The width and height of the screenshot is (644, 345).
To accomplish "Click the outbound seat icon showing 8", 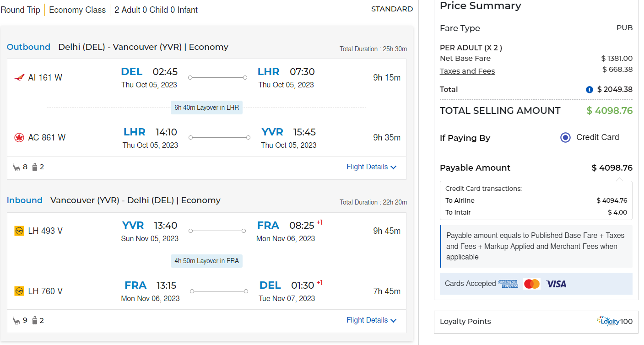I will coord(17,167).
